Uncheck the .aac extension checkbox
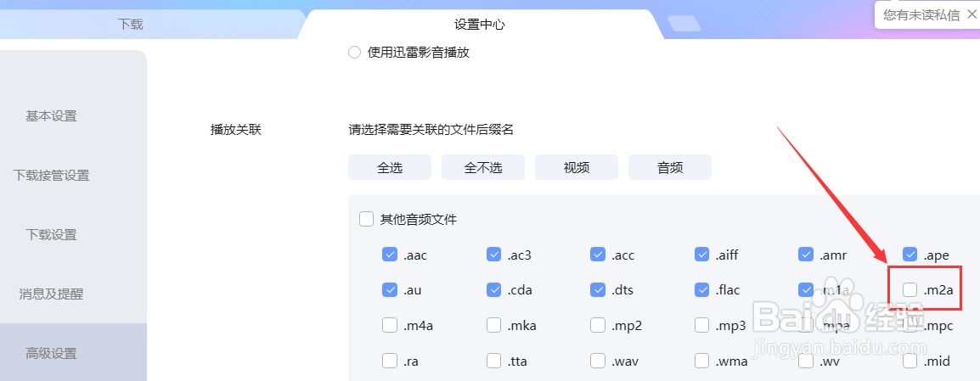The width and height of the screenshot is (980, 381). tap(390, 255)
